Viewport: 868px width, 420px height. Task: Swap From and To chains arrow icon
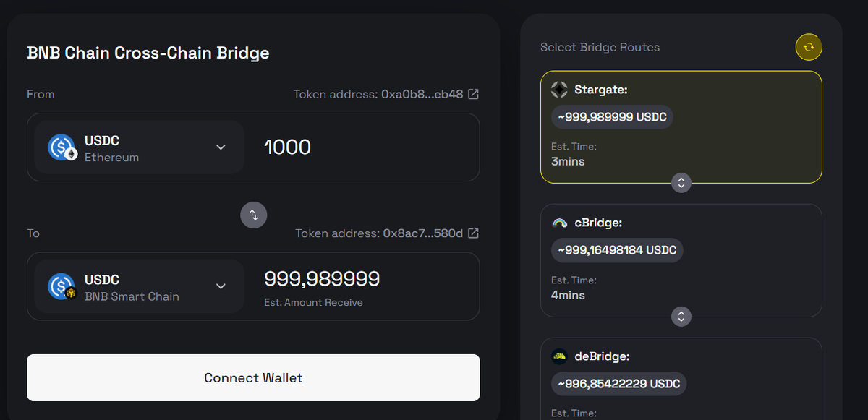(253, 215)
